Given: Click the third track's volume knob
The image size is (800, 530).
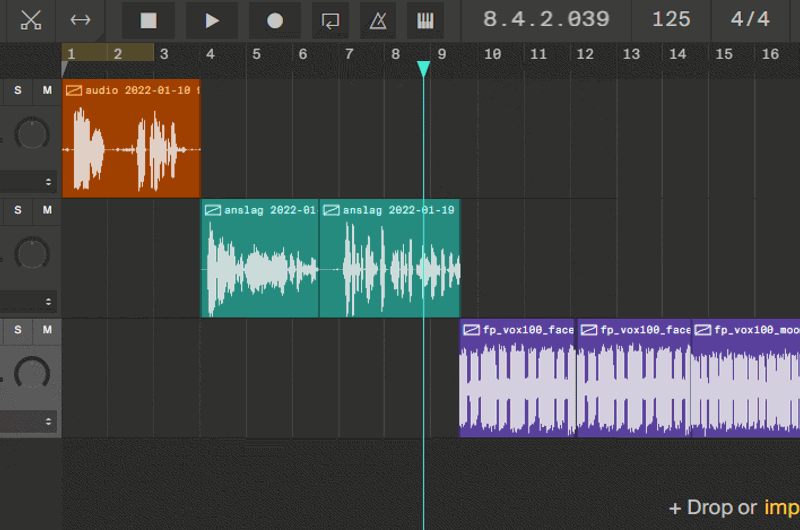Looking at the screenshot, I should [31, 374].
